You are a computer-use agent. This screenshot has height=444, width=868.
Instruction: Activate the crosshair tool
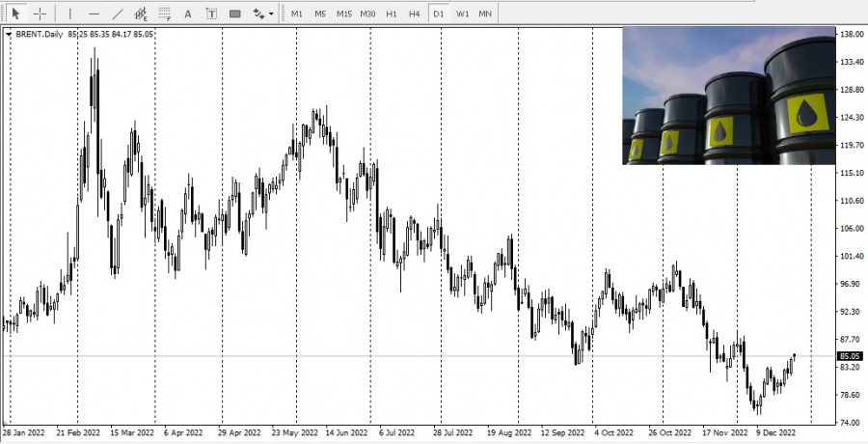(x=40, y=14)
